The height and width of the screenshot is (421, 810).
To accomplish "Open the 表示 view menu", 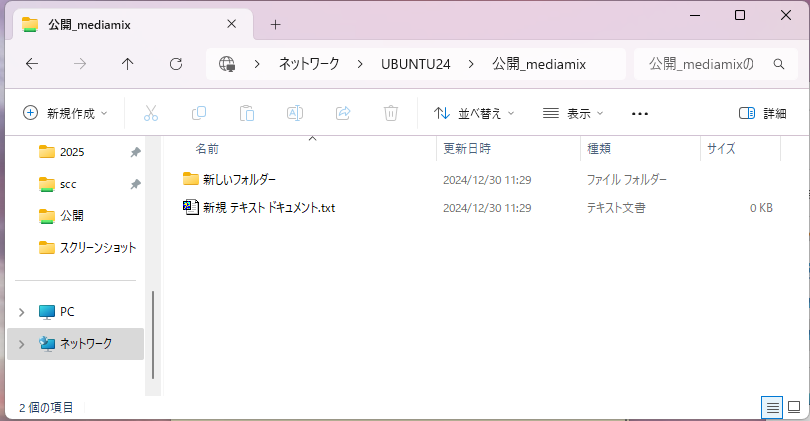I will [573, 113].
